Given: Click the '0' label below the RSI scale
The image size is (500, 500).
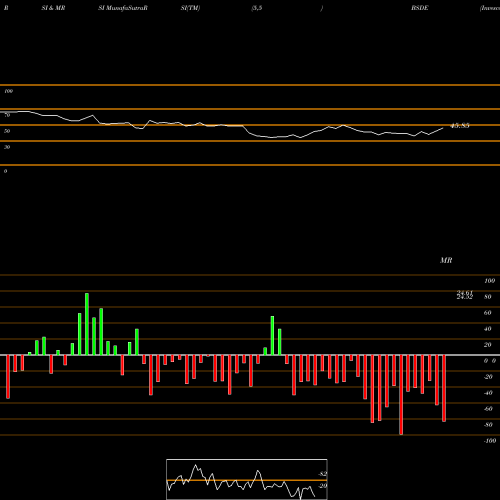Looking at the screenshot, I should click(5, 171).
